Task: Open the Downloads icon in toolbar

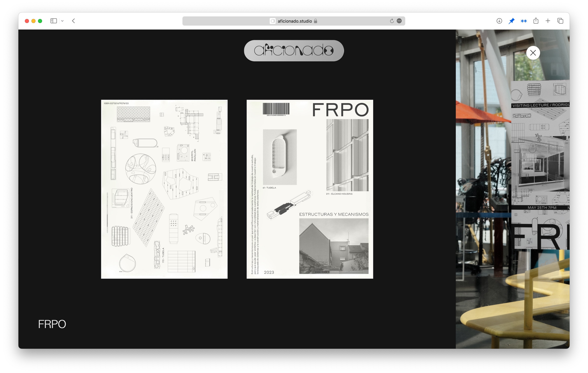Action: pyautogui.click(x=499, y=21)
